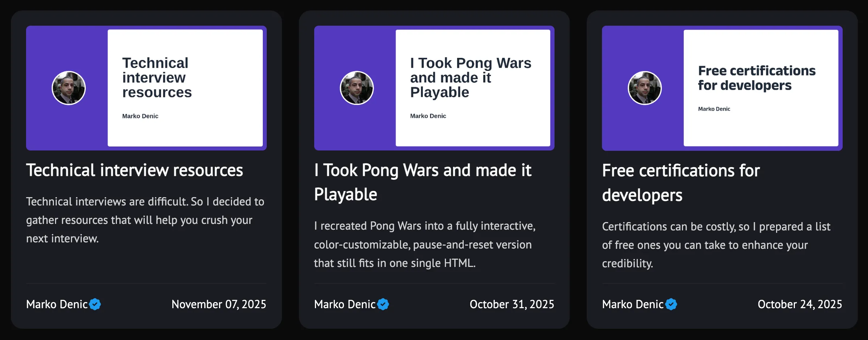Click the 'October 31, 2025' publish date

pos(512,304)
